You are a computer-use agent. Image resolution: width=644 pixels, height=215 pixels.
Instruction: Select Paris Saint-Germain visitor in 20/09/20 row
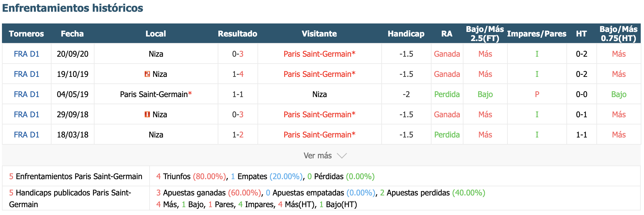coord(319,54)
